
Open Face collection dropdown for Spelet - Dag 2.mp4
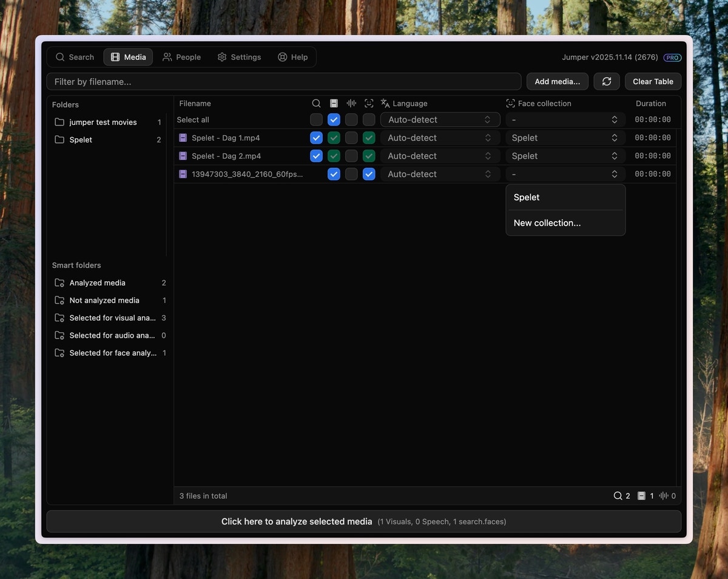tap(564, 156)
